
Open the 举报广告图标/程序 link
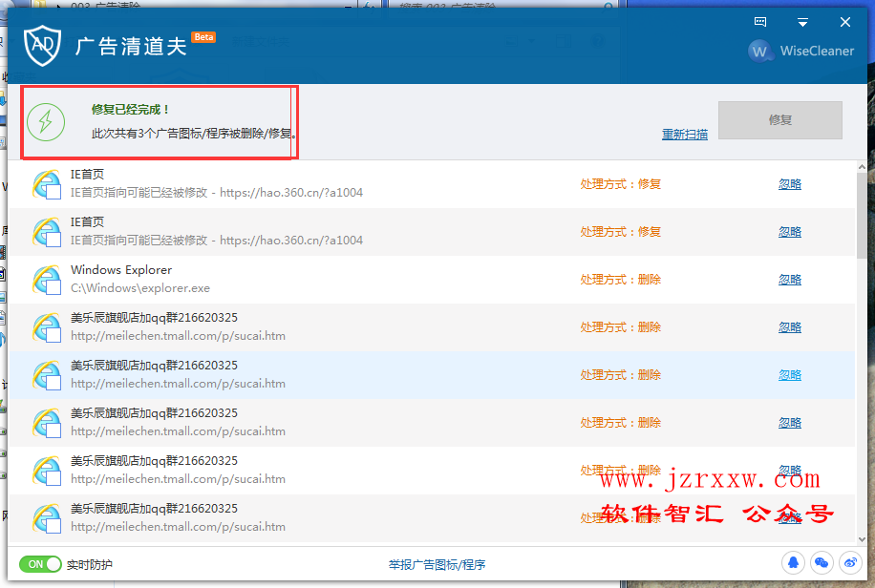point(437,564)
